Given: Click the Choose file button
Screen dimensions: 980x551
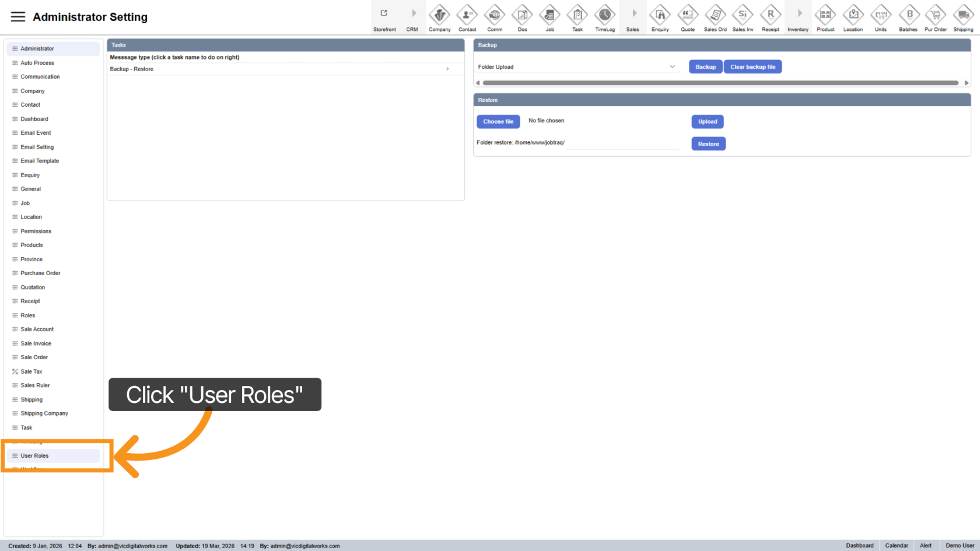Looking at the screenshot, I should coord(498,121).
